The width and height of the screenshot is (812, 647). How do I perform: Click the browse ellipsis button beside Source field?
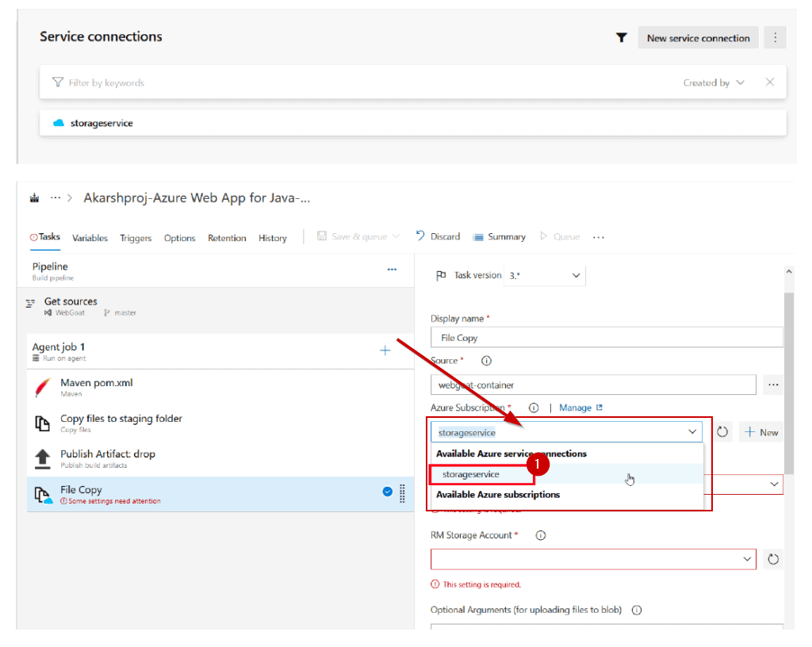[x=773, y=385]
